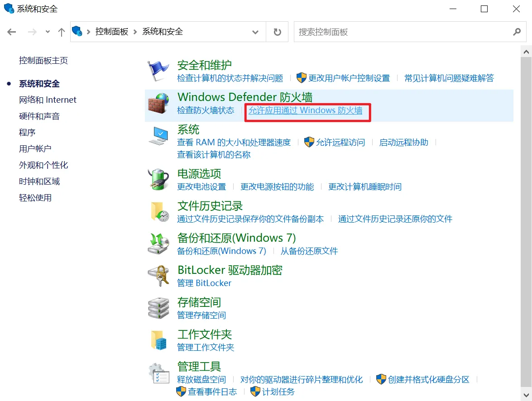Open 时钟和区域 category in sidebar

coord(39,181)
